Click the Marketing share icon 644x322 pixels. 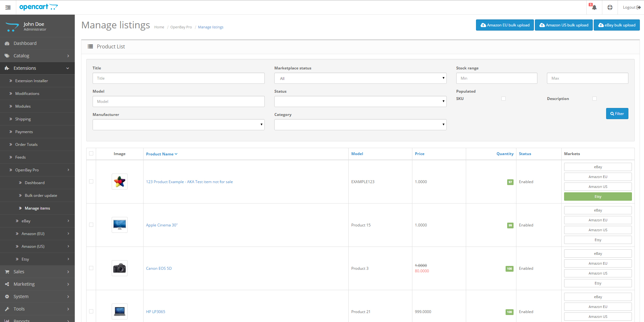[x=7, y=284]
